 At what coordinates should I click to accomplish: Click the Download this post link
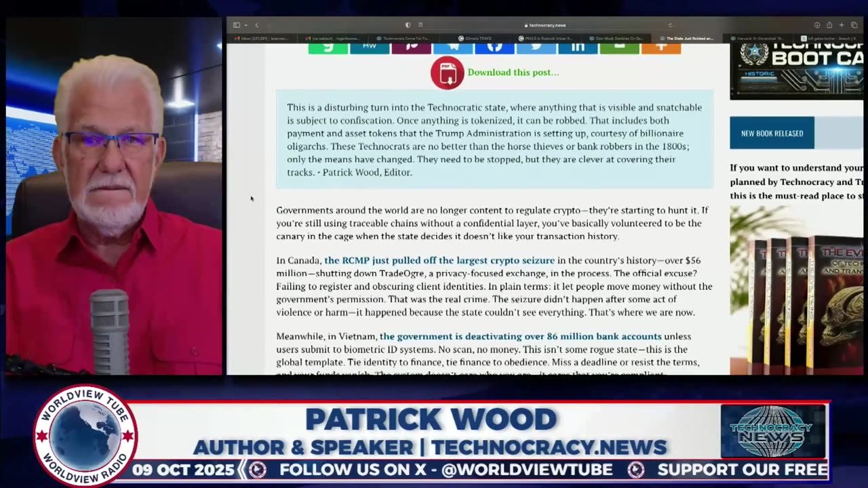coord(513,73)
